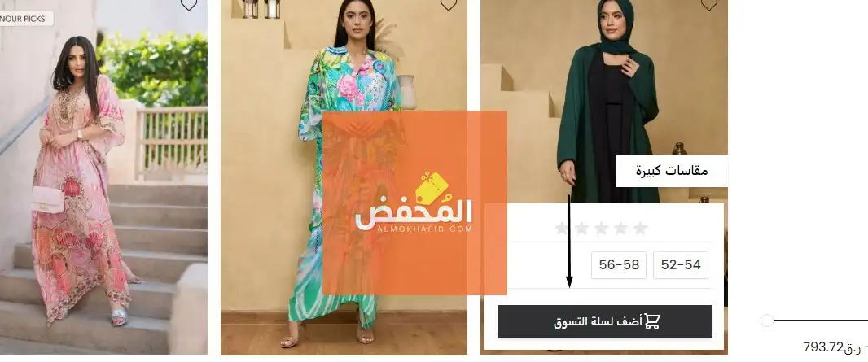Click the 793.72 price value
The width and height of the screenshot is (868, 362).
(x=823, y=347)
